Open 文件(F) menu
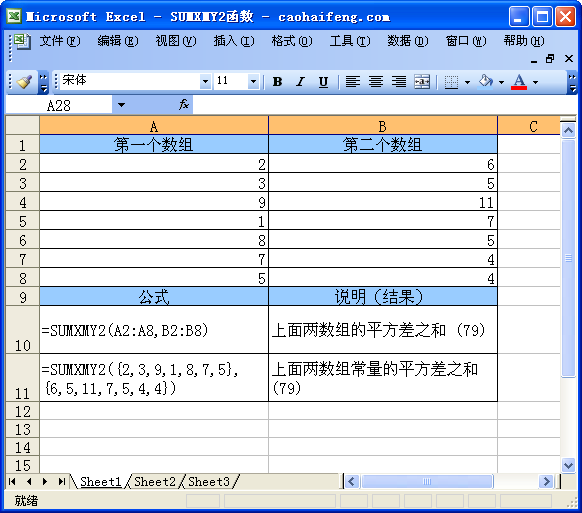The height and width of the screenshot is (513, 582). pyautogui.click(x=60, y=41)
